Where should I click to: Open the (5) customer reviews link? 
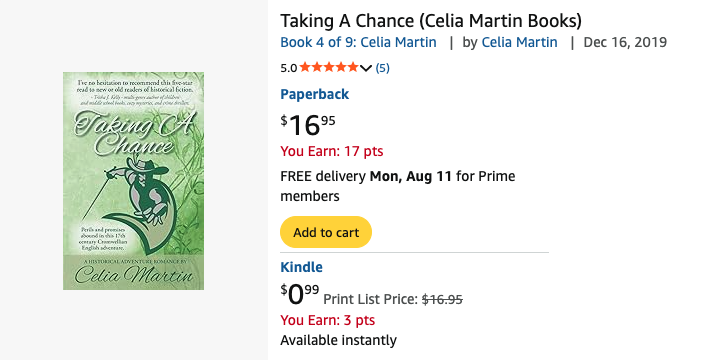pos(382,68)
